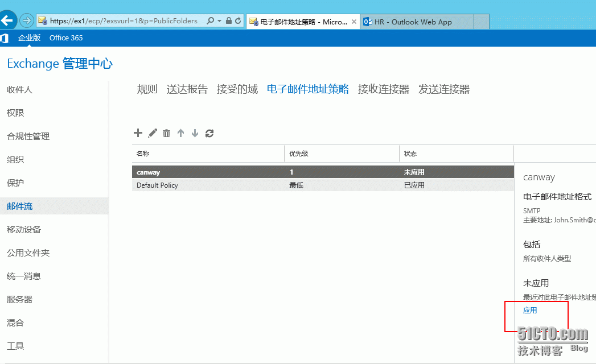Close the 电子邮件地址策略 browser tab
This screenshot has height=364, width=596.
[354, 22]
